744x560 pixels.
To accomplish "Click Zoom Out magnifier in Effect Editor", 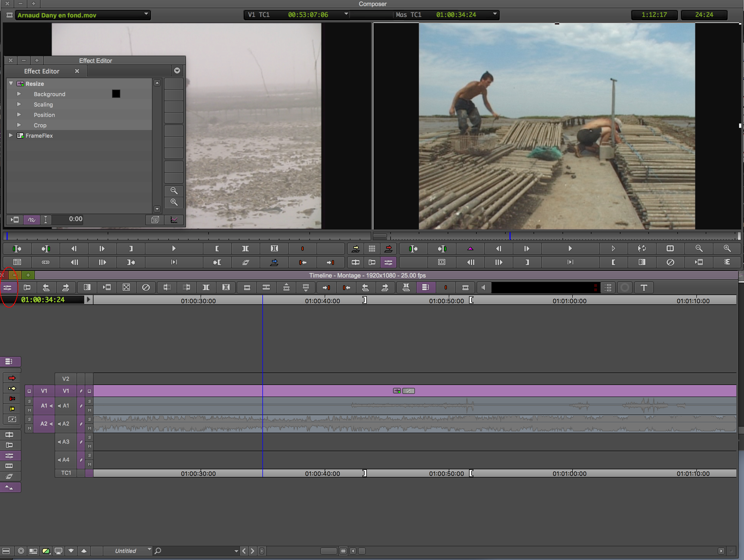I will coord(174,191).
